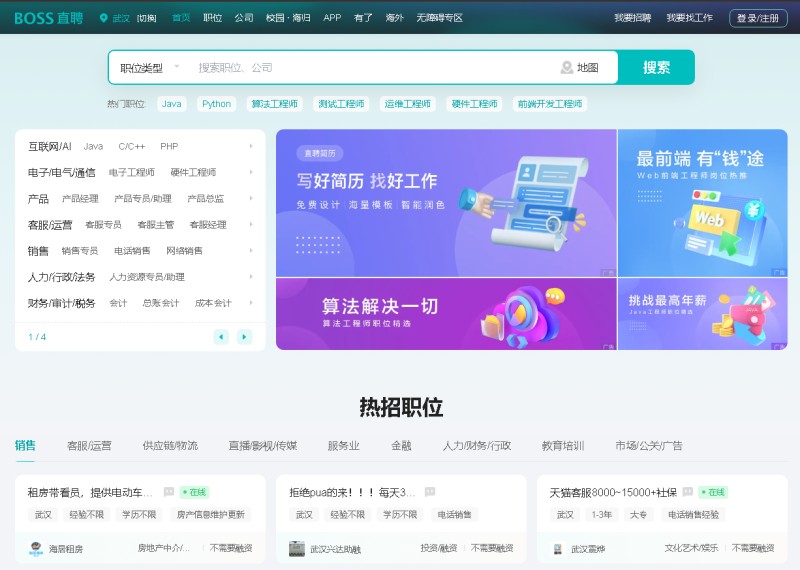The width and height of the screenshot is (800, 570).
Task: Open the 挑战最高年薪 banner
Action: coord(703,314)
